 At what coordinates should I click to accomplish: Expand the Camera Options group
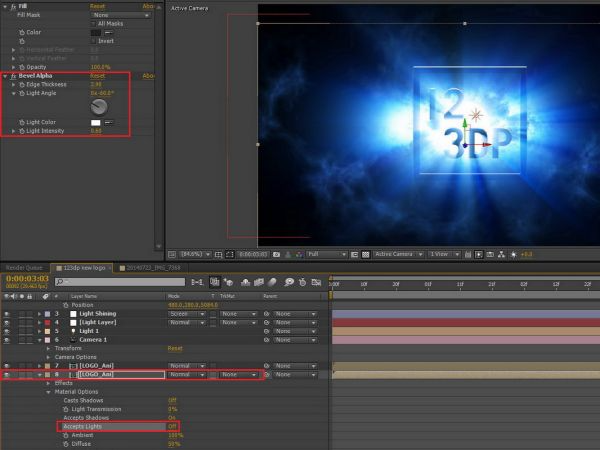[48, 357]
